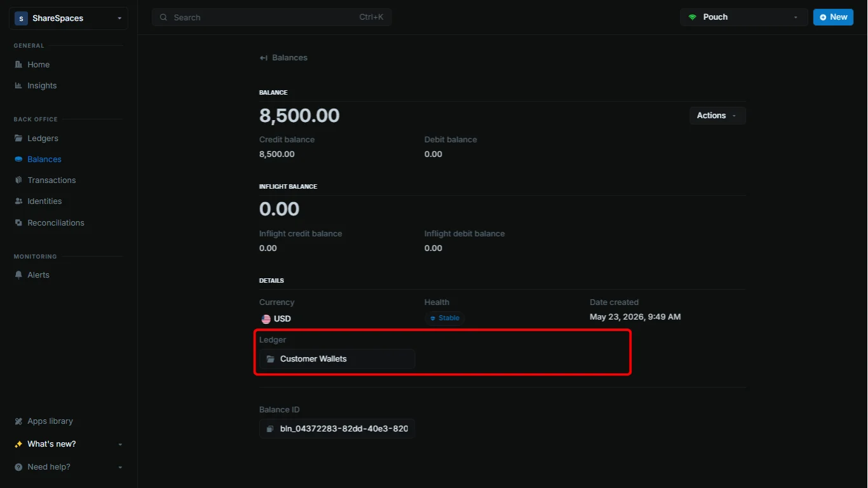Click the search magnifier icon
The width and height of the screenshot is (868, 488).
click(x=164, y=17)
